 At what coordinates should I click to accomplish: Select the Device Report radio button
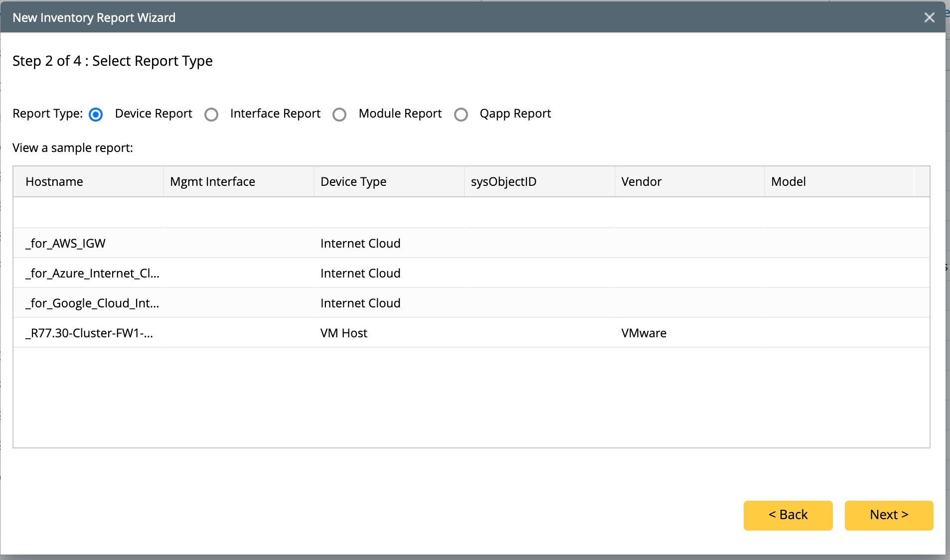pyautogui.click(x=96, y=115)
